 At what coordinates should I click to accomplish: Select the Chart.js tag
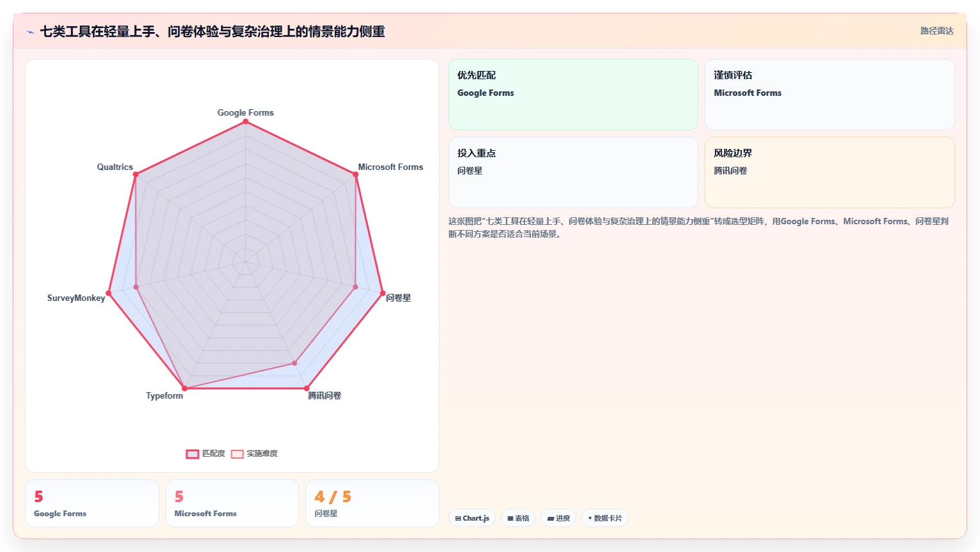[x=472, y=518]
